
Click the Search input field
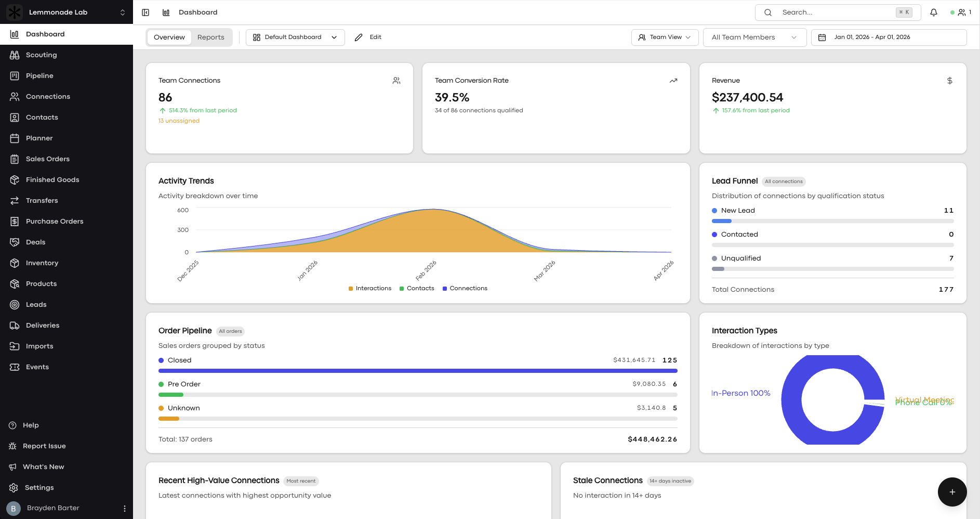[x=837, y=12]
